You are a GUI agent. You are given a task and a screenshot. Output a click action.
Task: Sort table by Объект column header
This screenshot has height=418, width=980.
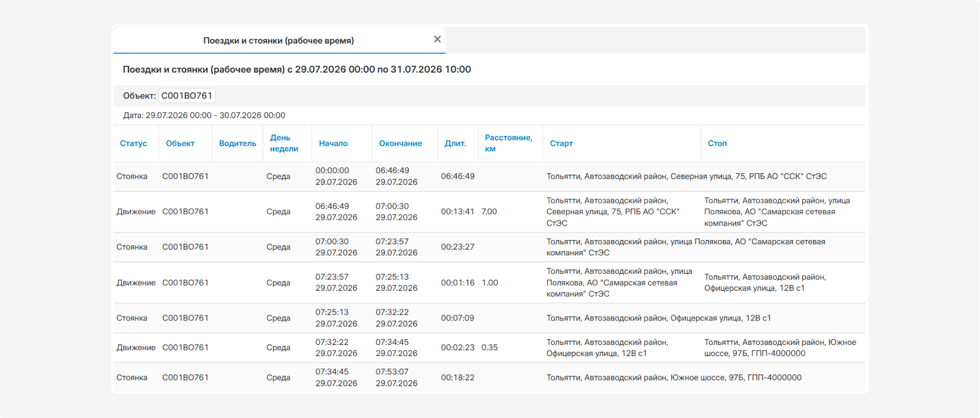180,144
